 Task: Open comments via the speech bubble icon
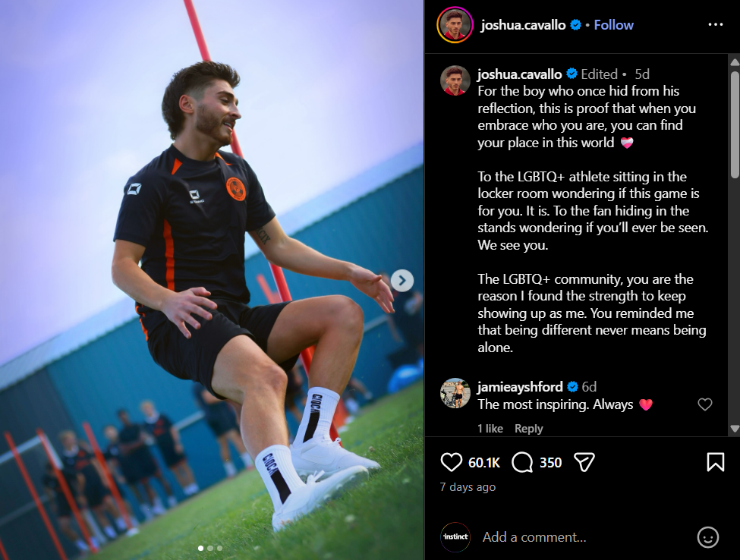coord(522,462)
